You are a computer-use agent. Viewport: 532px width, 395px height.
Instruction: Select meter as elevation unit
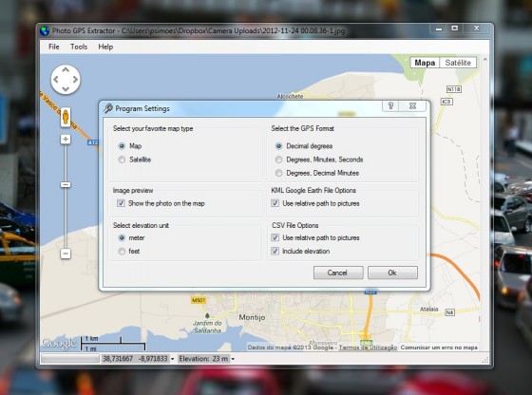pos(122,237)
